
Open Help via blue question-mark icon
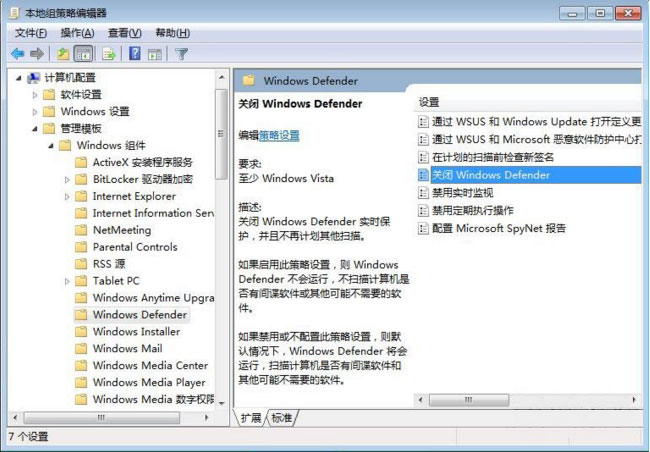134,53
